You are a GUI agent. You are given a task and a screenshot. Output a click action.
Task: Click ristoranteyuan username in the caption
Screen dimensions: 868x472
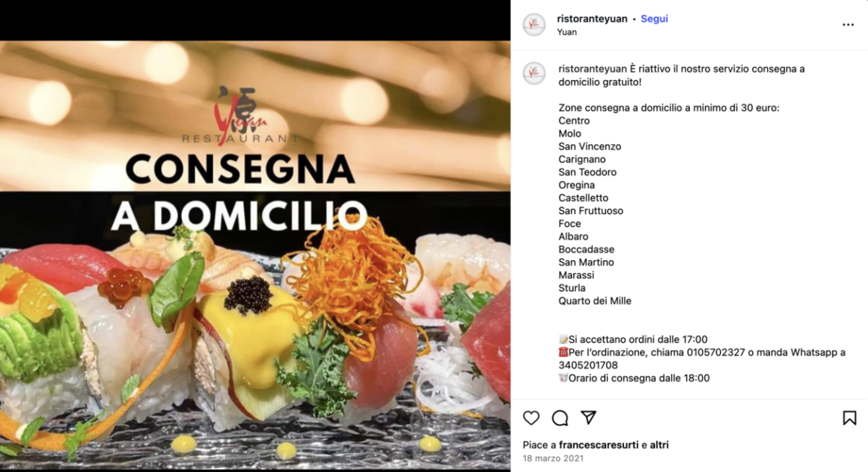[x=593, y=69]
